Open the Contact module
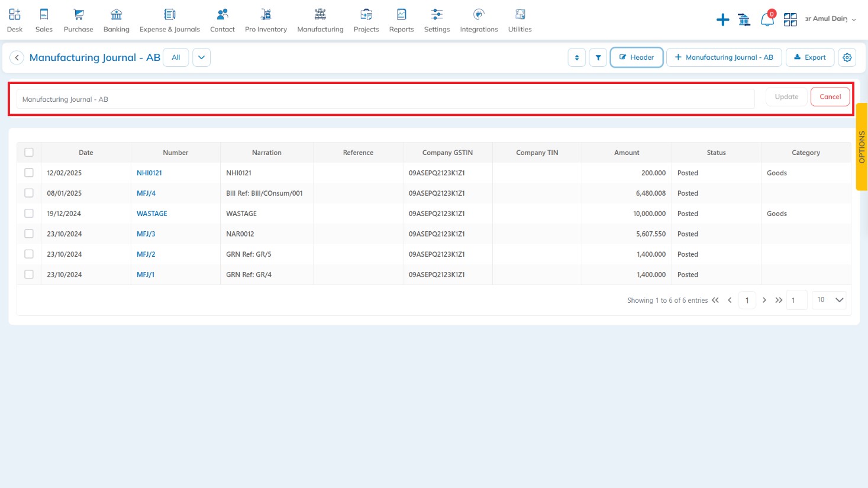 222,20
